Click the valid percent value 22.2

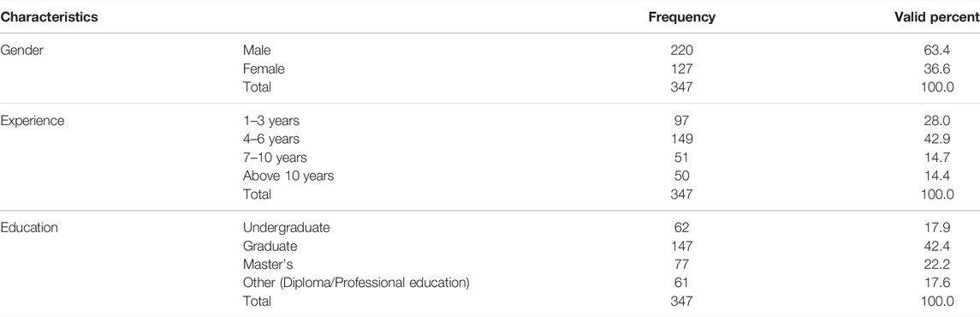(941, 265)
